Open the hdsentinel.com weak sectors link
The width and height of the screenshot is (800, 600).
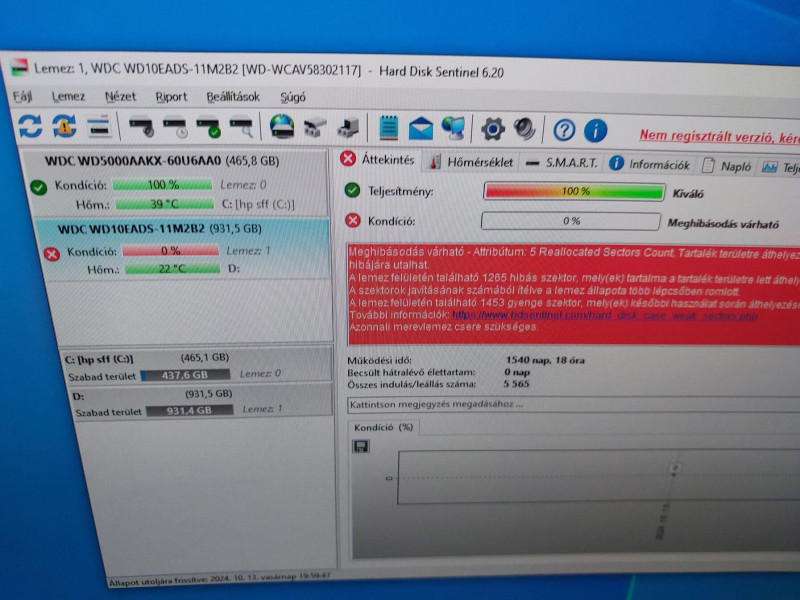[x=605, y=315]
